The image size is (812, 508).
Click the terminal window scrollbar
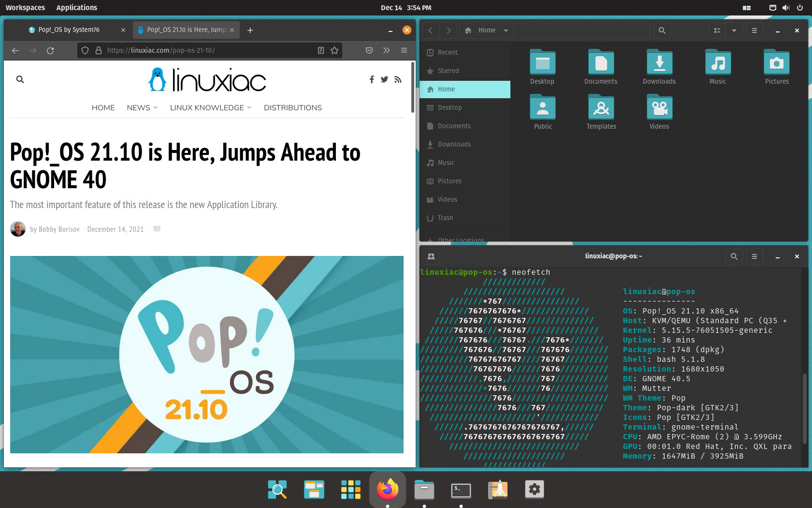coord(804,409)
